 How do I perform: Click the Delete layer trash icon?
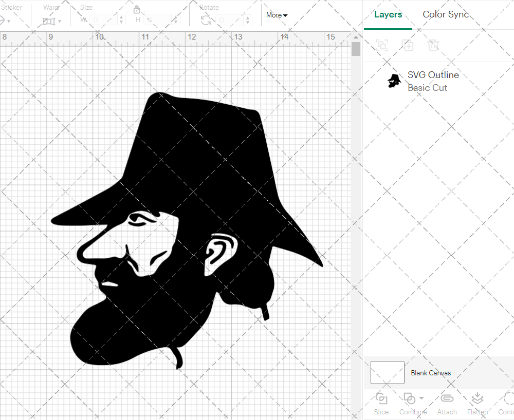pyautogui.click(x=434, y=46)
